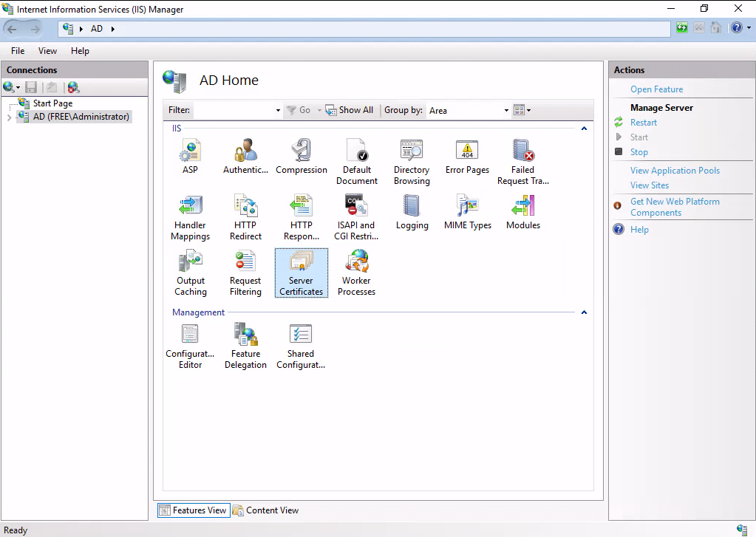Click the back navigation arrow
756x537 pixels.
point(12,29)
